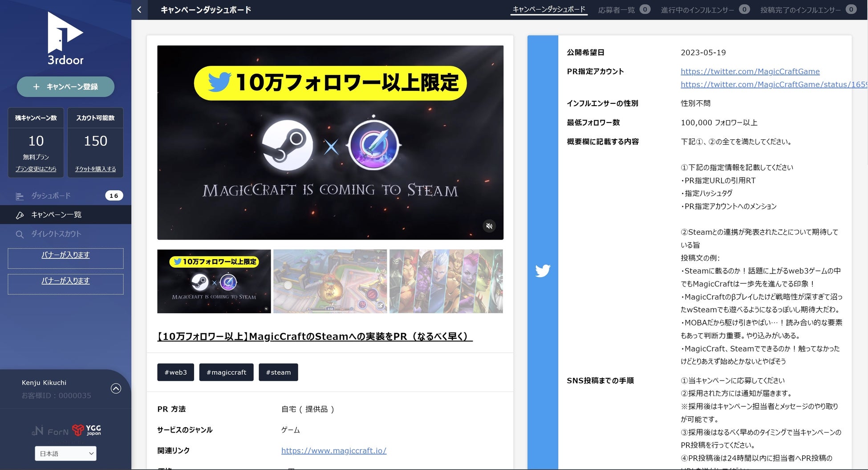
Task: Click the お客様ID：0000035 text
Action: (57, 396)
